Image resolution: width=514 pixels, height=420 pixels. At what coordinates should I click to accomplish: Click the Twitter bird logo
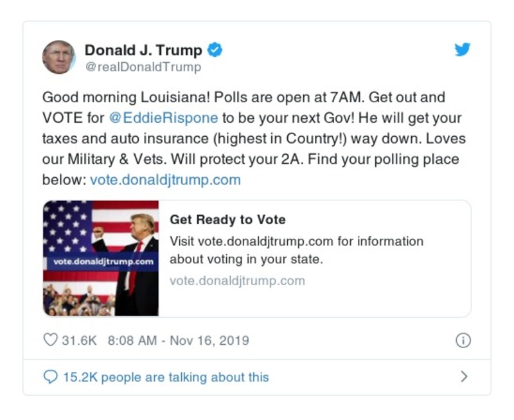(463, 49)
